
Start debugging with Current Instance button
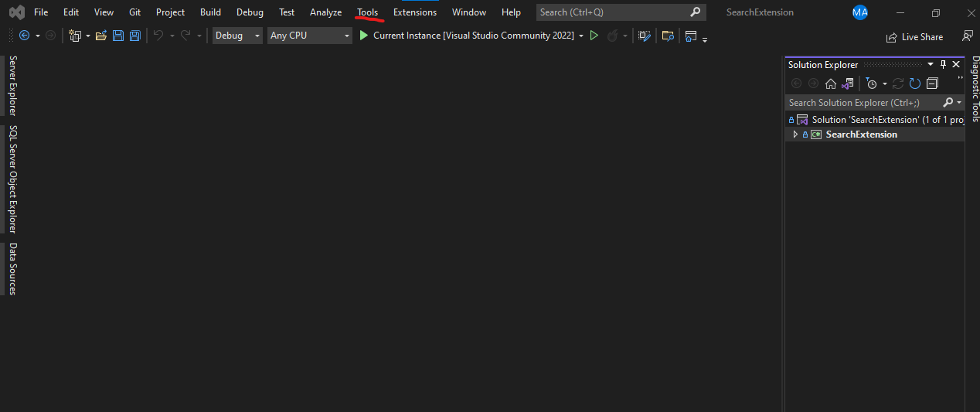[x=466, y=36]
